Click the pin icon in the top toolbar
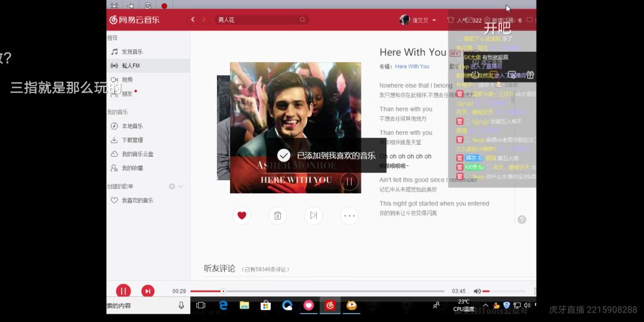 131,6
